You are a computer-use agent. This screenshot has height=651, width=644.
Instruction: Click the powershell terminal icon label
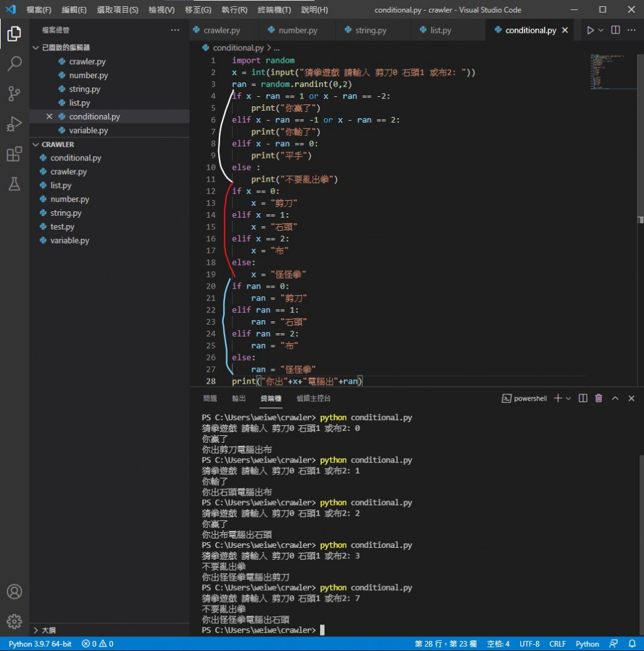tap(525, 398)
